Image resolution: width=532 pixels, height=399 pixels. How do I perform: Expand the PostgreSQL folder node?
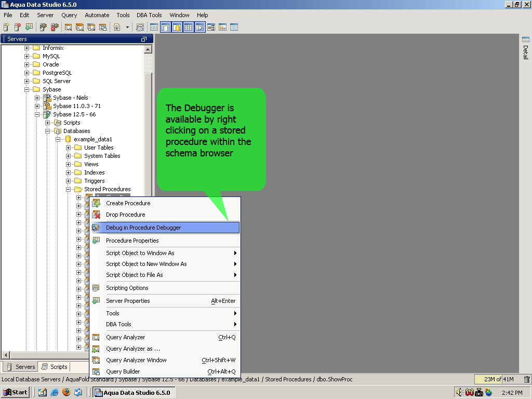coord(26,73)
